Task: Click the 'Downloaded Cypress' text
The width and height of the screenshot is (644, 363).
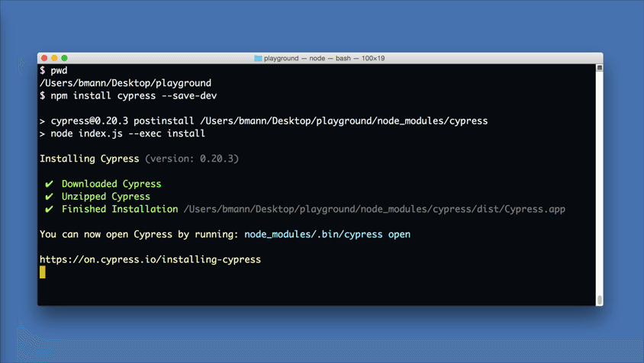Action: coord(111,184)
